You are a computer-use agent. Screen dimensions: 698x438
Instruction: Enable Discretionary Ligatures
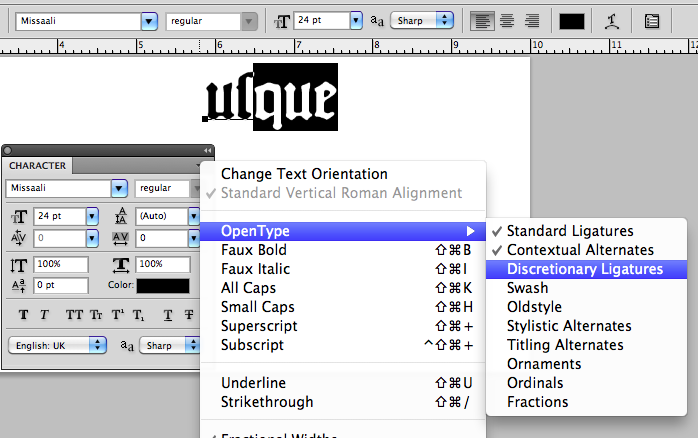(584, 269)
